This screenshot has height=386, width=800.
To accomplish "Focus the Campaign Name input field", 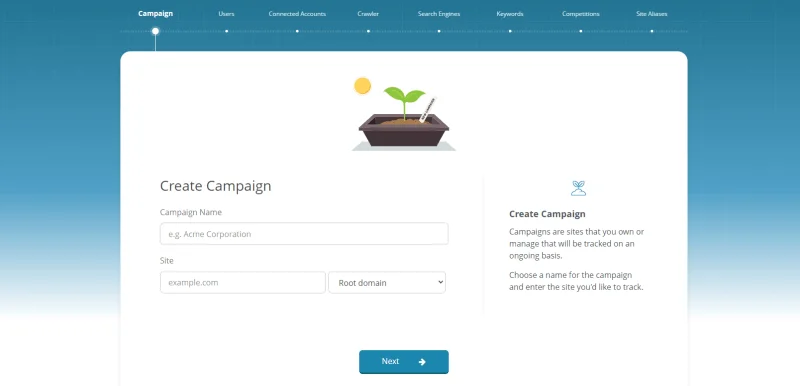I will (304, 234).
